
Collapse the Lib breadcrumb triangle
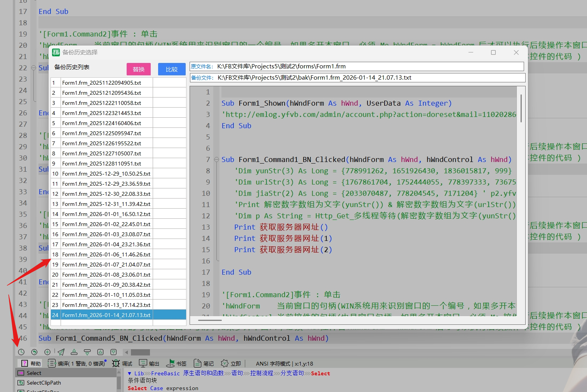(129, 373)
